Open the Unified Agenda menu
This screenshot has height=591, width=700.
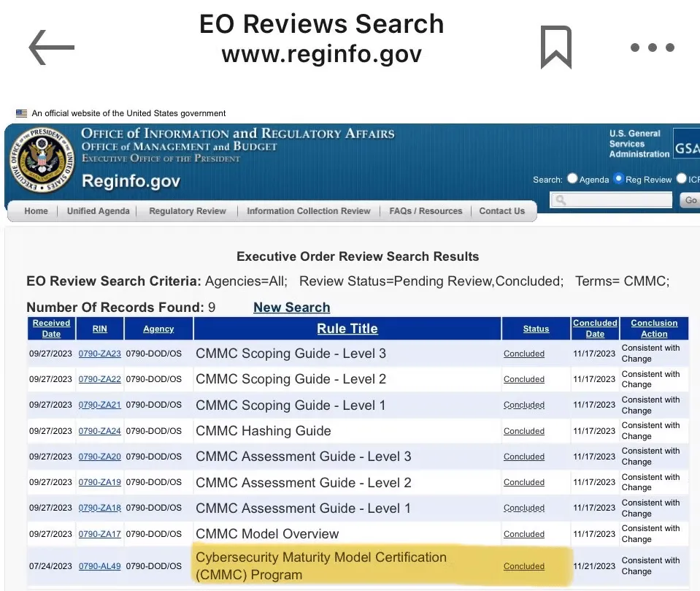(x=99, y=211)
